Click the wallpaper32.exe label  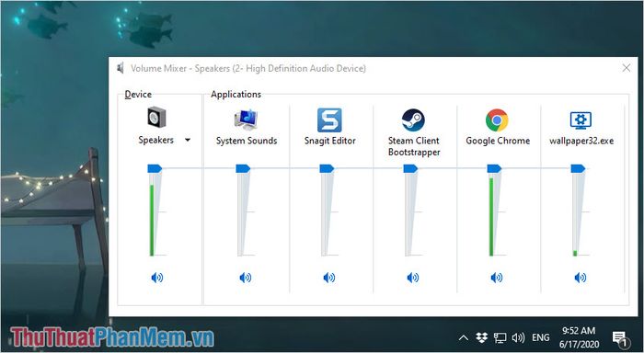click(581, 141)
